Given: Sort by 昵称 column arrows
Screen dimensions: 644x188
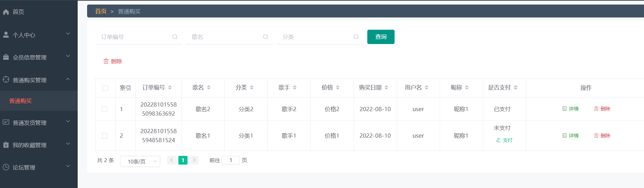Looking at the screenshot, I should pyautogui.click(x=467, y=87).
